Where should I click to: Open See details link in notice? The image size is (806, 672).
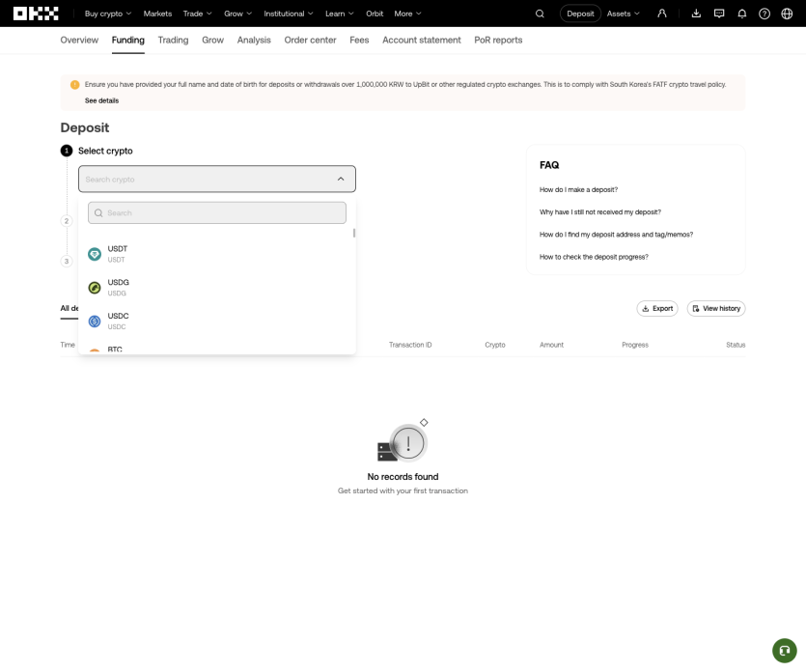(101, 100)
